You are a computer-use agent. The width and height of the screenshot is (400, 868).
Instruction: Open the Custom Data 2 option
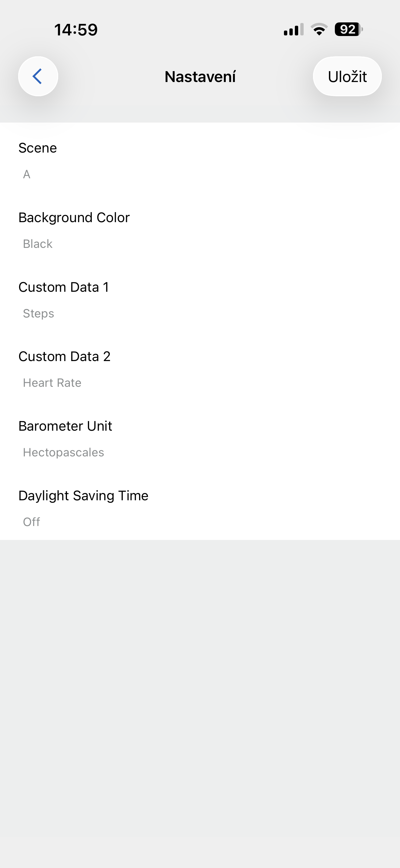click(65, 357)
